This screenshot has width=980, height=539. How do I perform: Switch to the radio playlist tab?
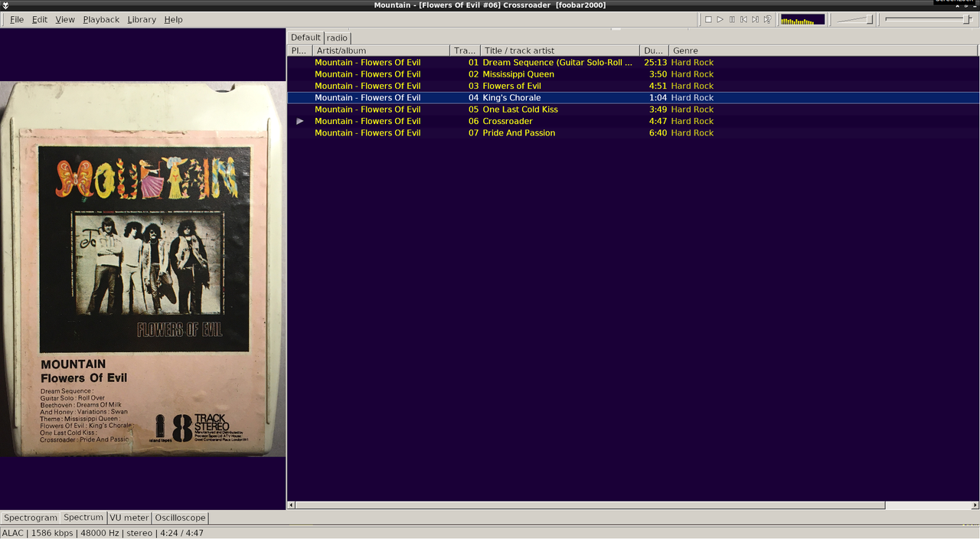pos(337,38)
